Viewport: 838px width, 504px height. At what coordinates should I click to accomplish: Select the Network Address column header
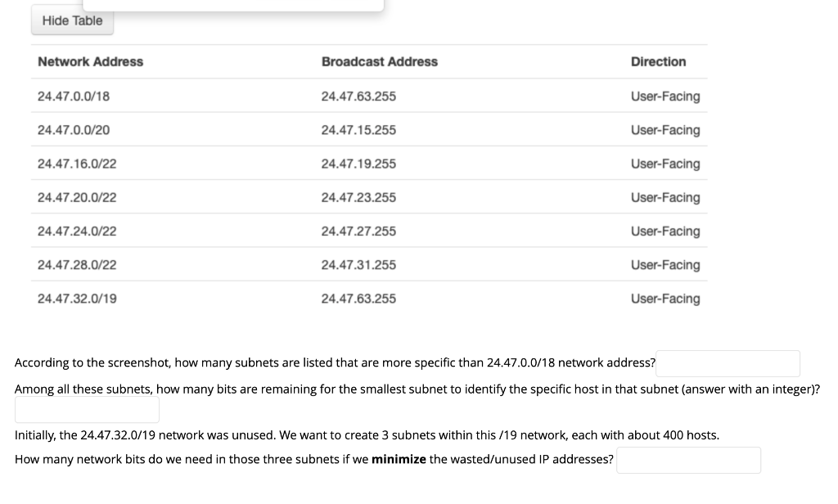coord(90,61)
